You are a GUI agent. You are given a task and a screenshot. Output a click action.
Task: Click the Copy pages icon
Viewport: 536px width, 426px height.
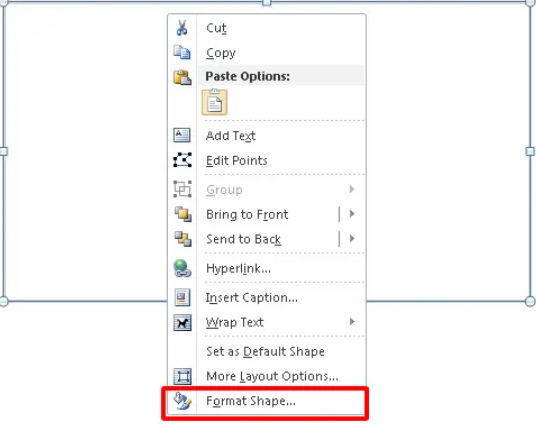point(182,52)
